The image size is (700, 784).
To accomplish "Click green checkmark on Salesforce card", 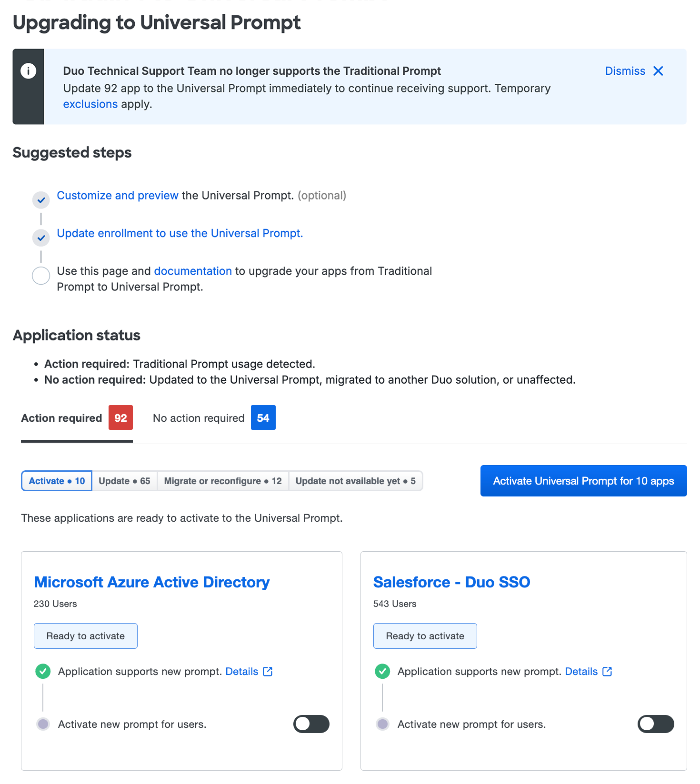I will 382,671.
